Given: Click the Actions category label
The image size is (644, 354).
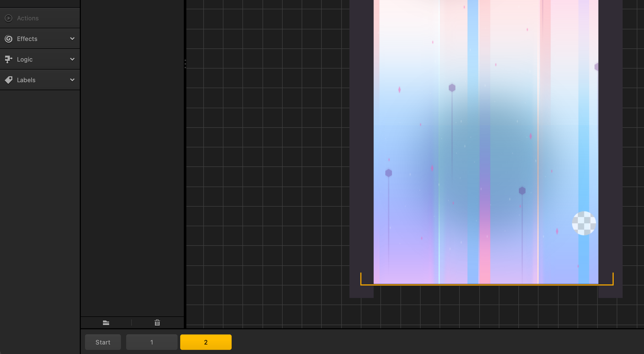Looking at the screenshot, I should tap(28, 18).
